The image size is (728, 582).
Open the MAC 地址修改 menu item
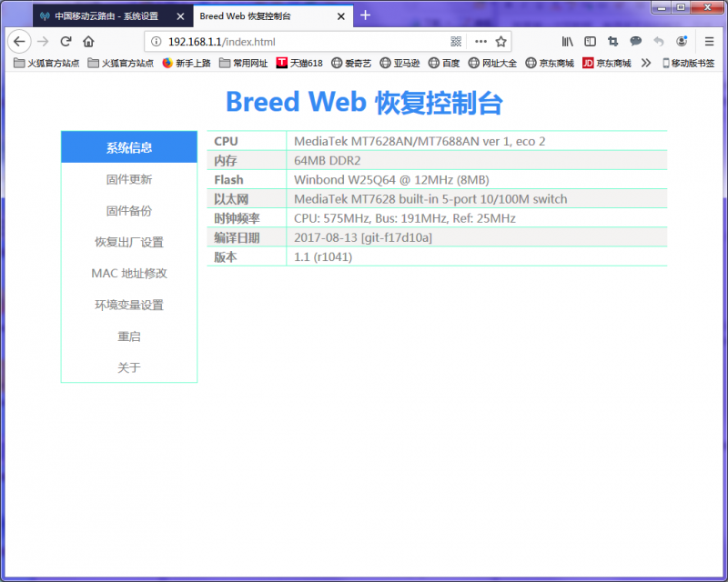tap(129, 274)
